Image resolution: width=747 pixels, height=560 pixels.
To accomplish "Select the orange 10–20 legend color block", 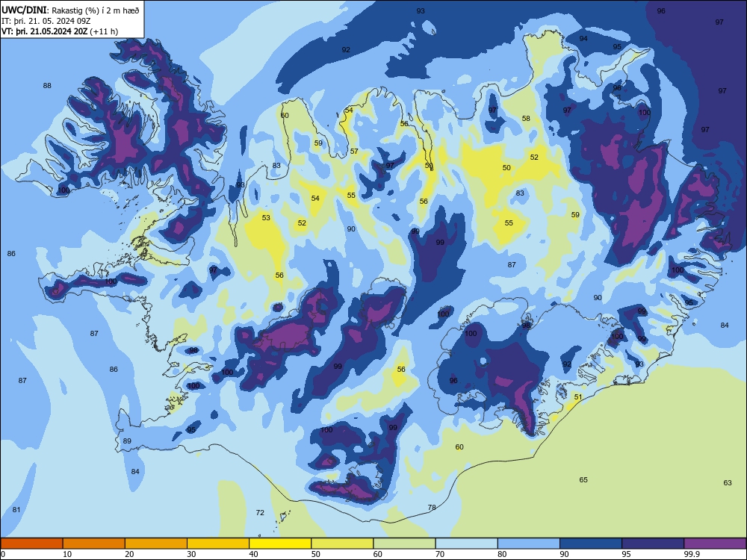I will (94, 544).
